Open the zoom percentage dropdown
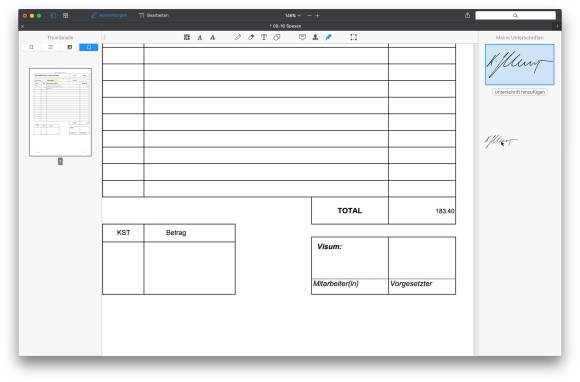The width and height of the screenshot is (580, 382). (293, 16)
